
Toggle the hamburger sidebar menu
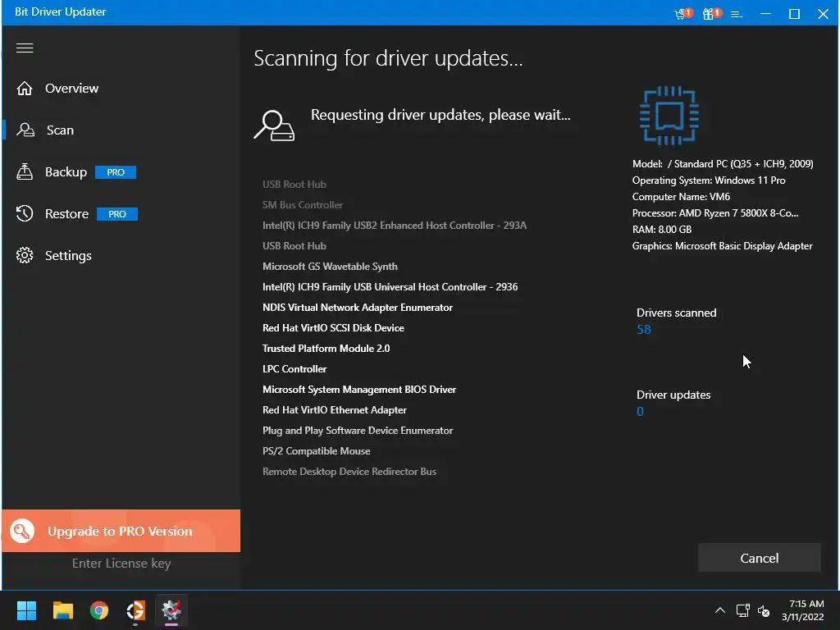pyautogui.click(x=25, y=48)
